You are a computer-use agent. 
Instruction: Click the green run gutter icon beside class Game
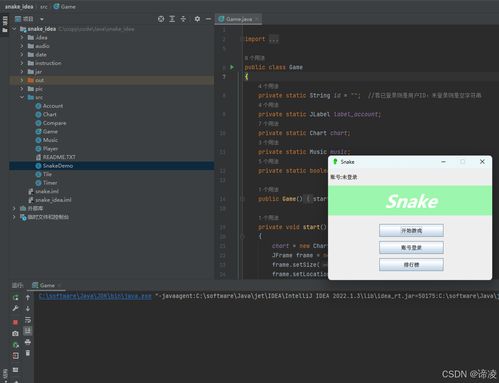[x=232, y=67]
